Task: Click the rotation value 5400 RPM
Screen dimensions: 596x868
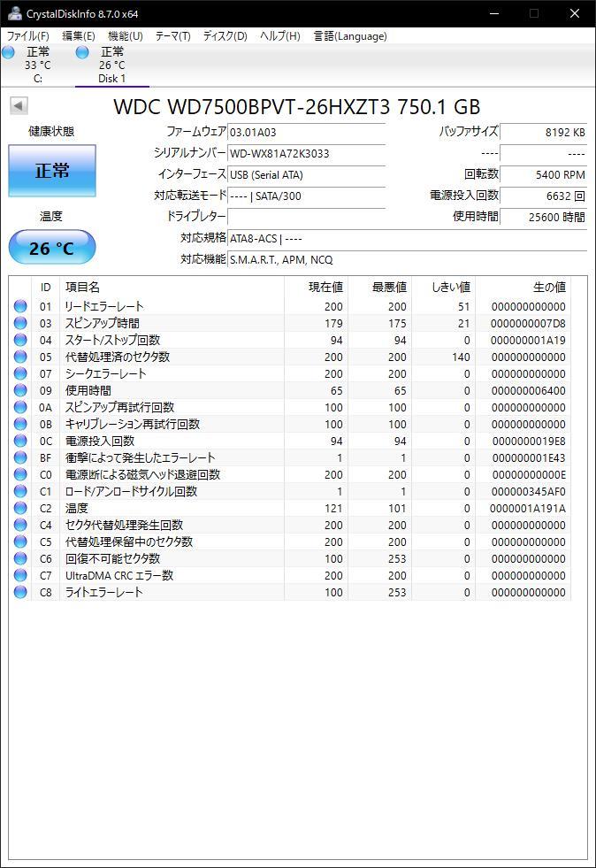Action: (x=543, y=175)
